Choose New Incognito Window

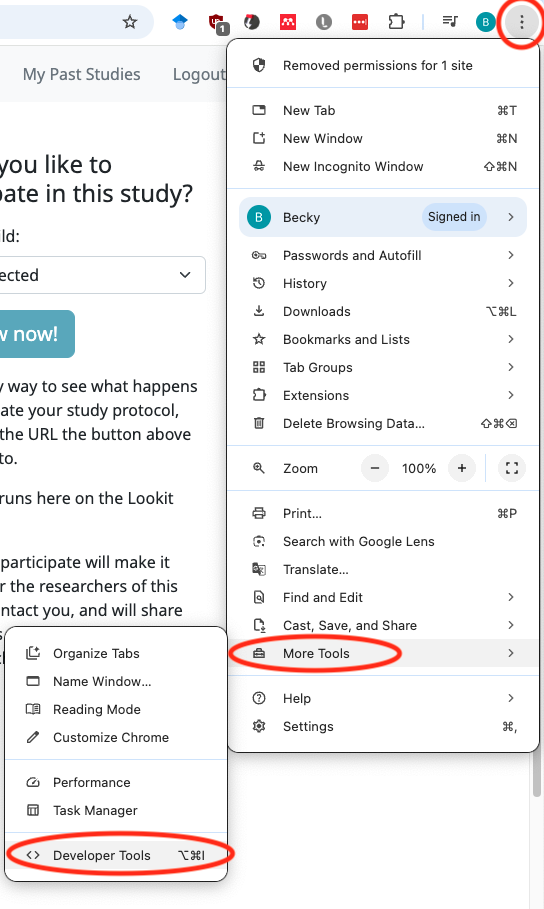click(x=383, y=166)
